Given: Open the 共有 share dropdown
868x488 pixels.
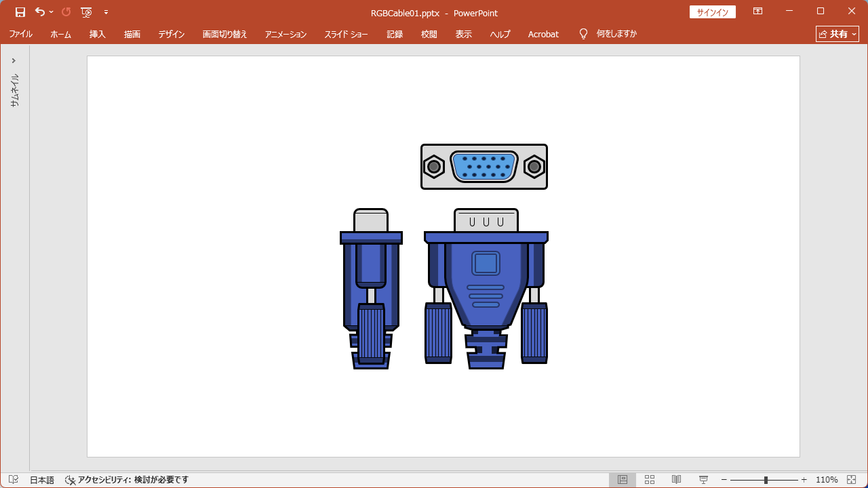Looking at the screenshot, I should point(837,34).
